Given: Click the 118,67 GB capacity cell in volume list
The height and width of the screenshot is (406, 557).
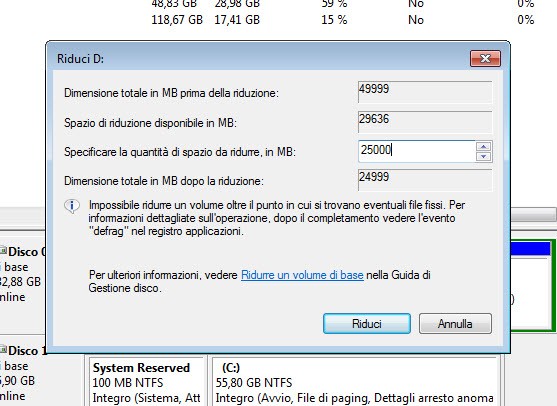Looking at the screenshot, I should click(177, 20).
